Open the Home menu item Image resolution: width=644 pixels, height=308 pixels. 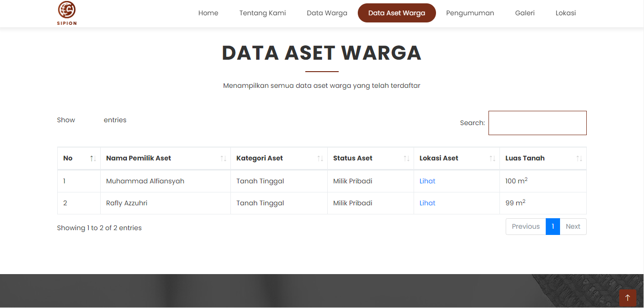pos(208,13)
